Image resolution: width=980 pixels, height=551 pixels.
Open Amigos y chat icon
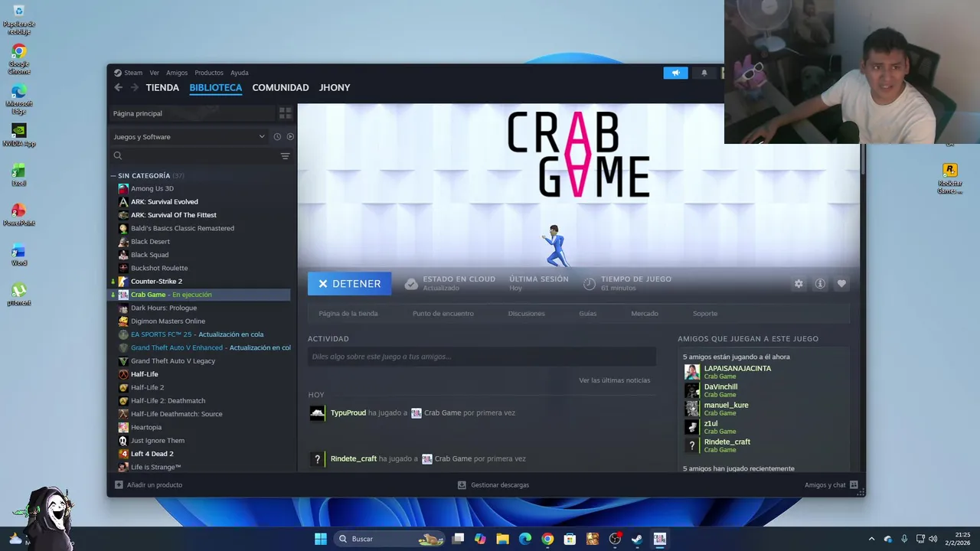tap(854, 484)
